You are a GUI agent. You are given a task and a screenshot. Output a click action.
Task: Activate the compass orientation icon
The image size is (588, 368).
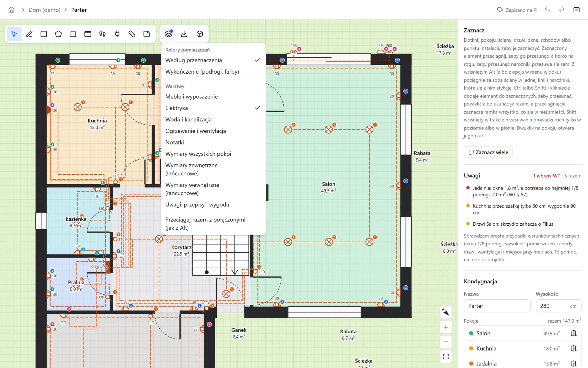click(x=446, y=312)
